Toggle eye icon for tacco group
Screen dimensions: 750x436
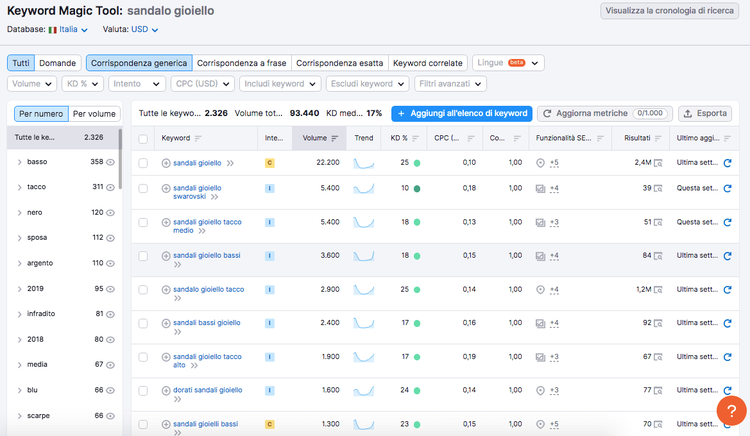tap(110, 187)
